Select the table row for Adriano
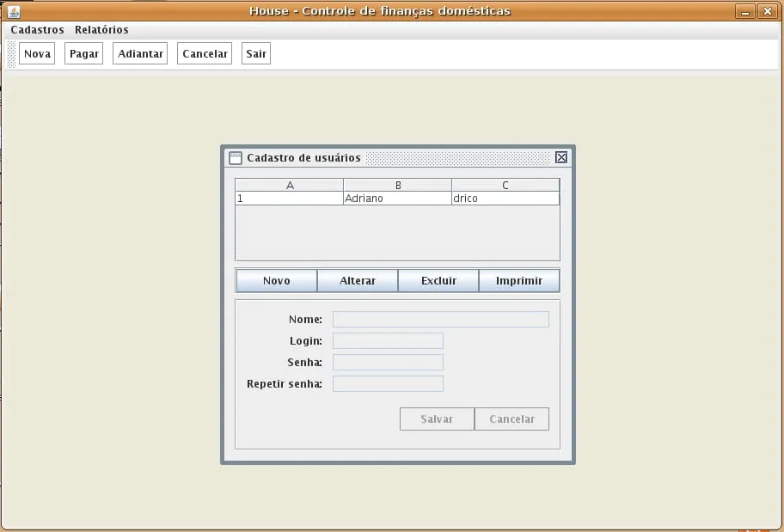The width and height of the screenshot is (784, 532). 396,199
